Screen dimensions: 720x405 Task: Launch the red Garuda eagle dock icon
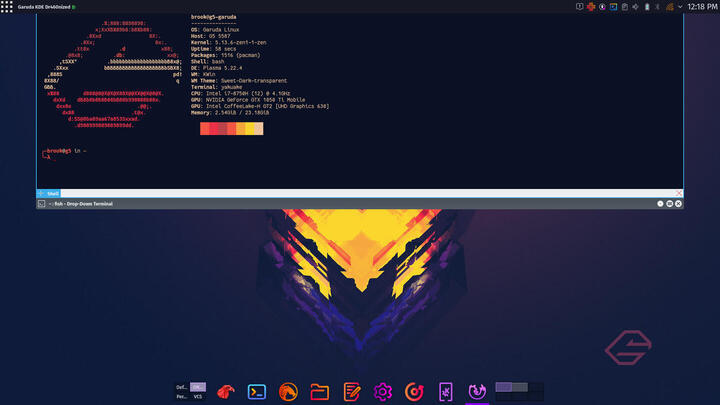click(x=225, y=392)
